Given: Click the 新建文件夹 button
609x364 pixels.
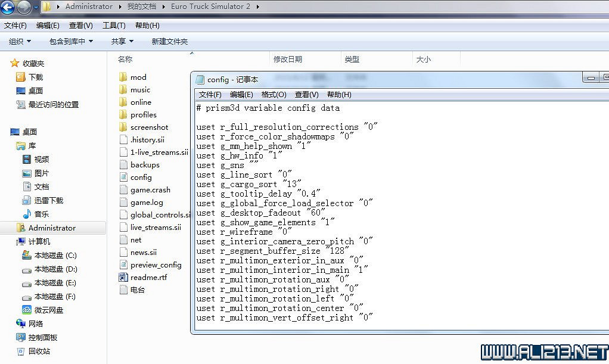Looking at the screenshot, I should pos(169,41).
